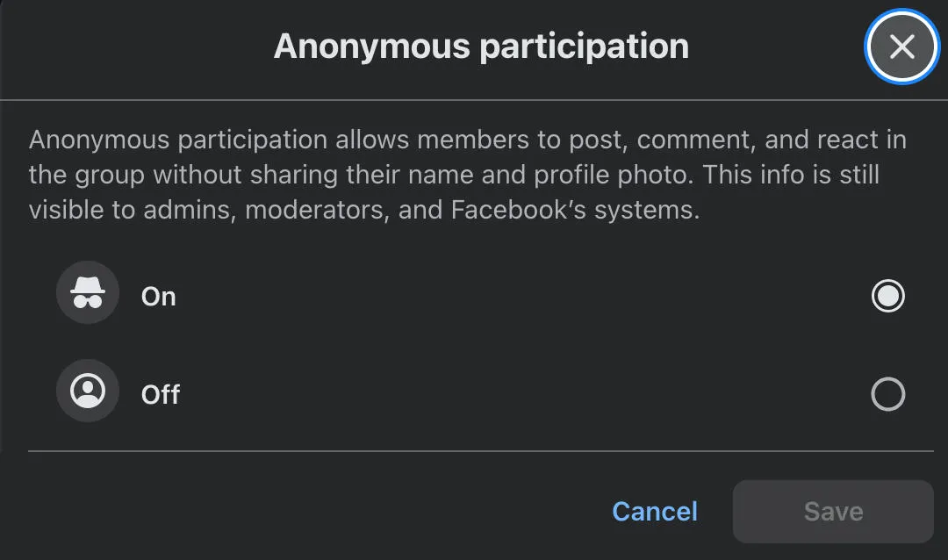Click the grayed-out Save button area
This screenshot has width=948, height=560.
(x=833, y=512)
